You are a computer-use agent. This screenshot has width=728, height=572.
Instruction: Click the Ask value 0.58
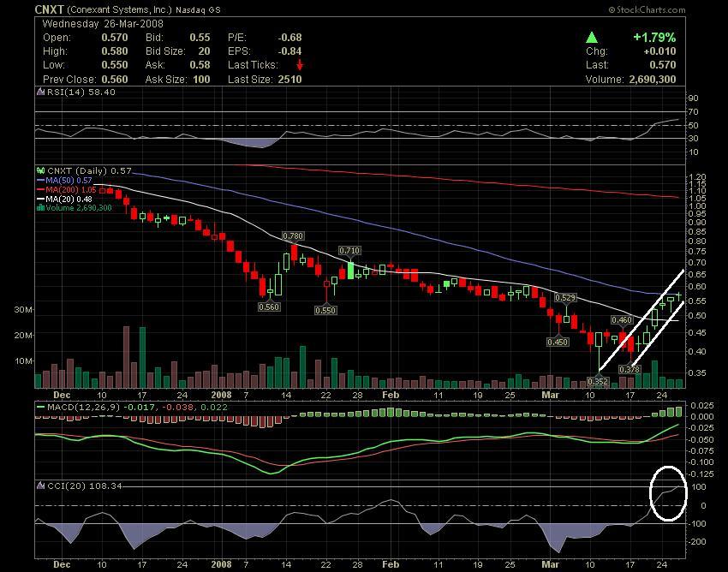point(200,65)
